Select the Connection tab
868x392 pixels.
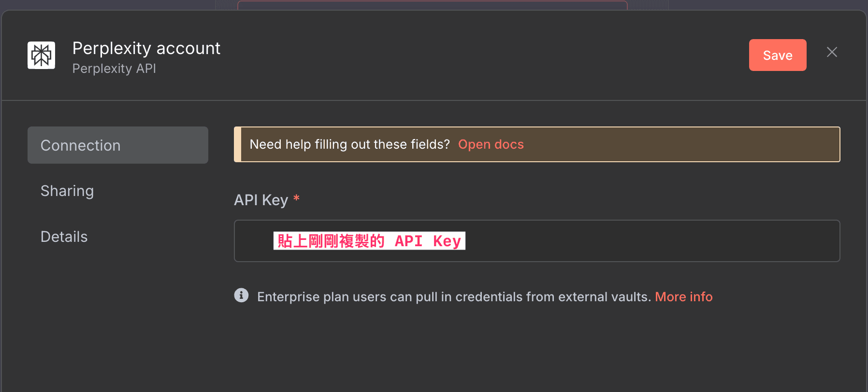(117, 145)
